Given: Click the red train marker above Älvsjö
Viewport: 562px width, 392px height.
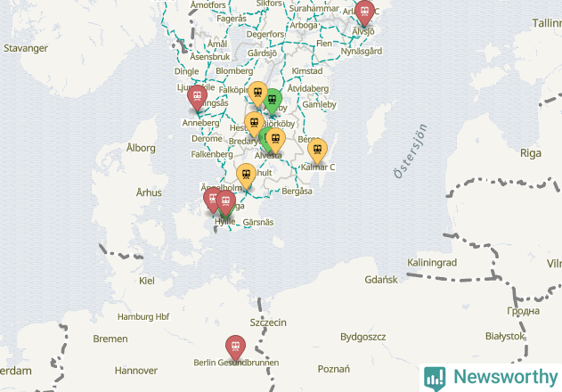Looking at the screenshot, I should click(x=365, y=12).
